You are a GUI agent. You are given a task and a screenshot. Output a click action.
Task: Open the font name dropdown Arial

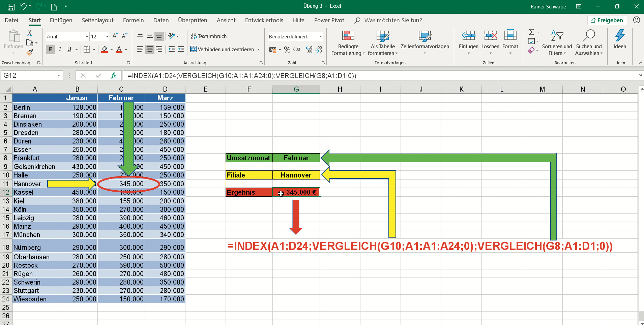coord(87,36)
